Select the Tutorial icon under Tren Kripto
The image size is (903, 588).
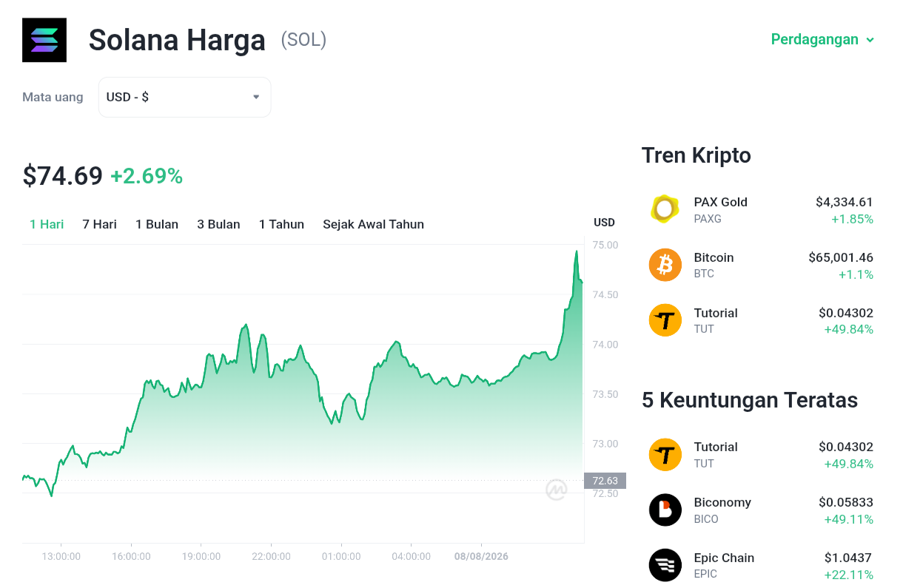click(665, 320)
